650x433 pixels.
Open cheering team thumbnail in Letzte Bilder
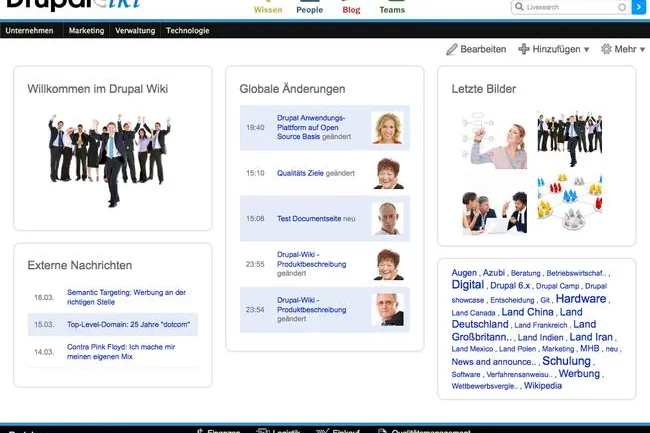[570, 139]
